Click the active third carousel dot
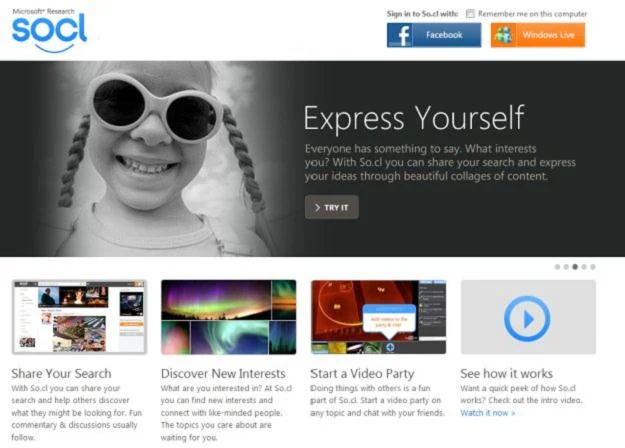 [575, 267]
